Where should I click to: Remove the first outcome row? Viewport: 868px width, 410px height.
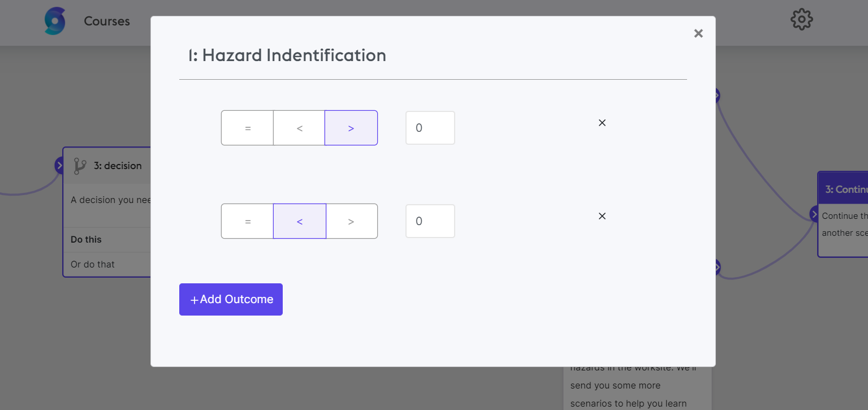pyautogui.click(x=602, y=123)
